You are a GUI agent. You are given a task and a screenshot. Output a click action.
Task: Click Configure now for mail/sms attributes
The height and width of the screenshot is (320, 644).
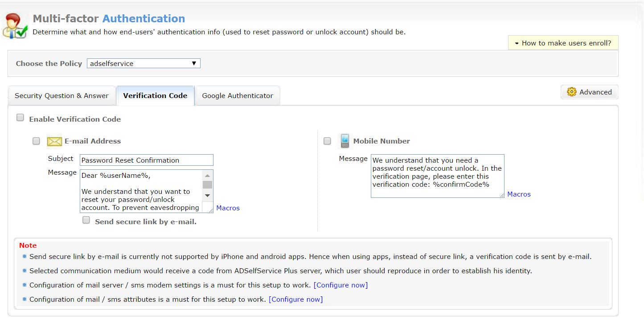295,299
